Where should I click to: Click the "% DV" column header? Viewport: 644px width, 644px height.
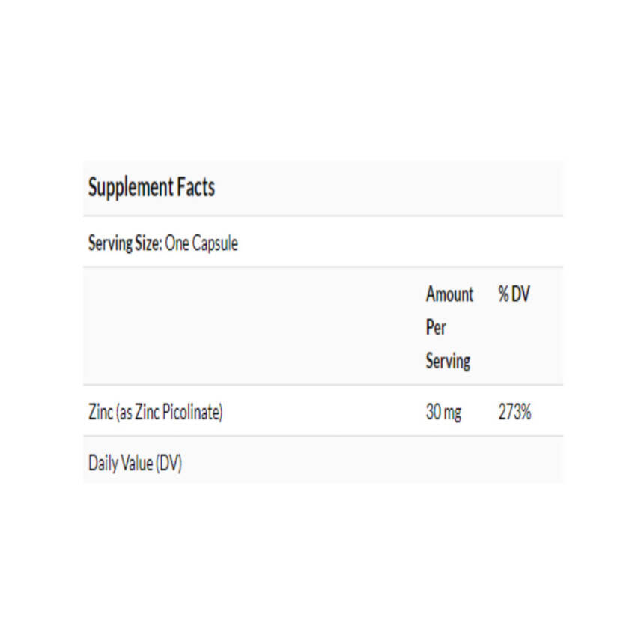pos(514,294)
